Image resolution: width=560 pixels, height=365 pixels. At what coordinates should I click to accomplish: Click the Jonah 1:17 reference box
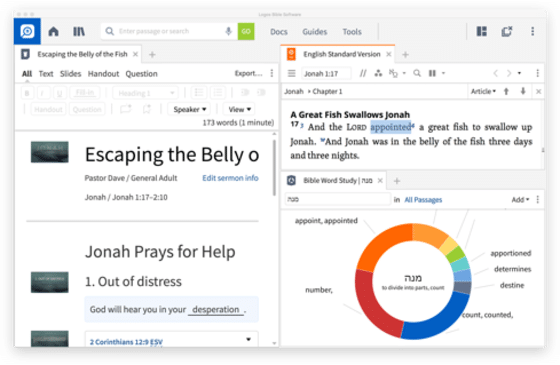326,74
